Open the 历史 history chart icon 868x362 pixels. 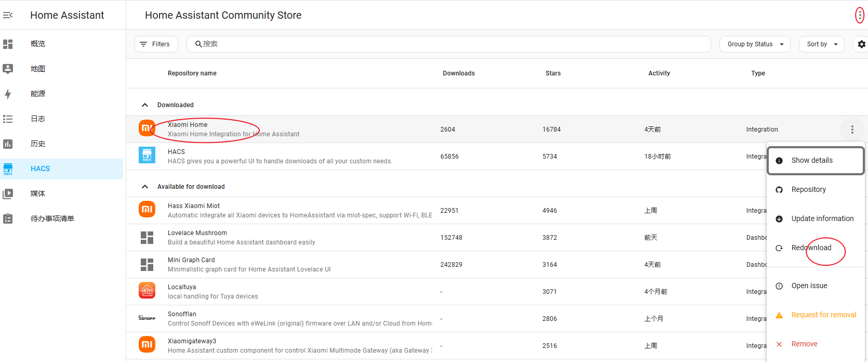(8, 144)
